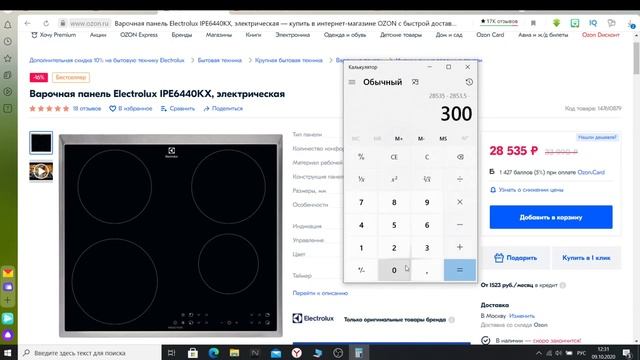The height and width of the screenshot is (360, 640).
Task: Click the divide operator key
Action: coord(460,179)
